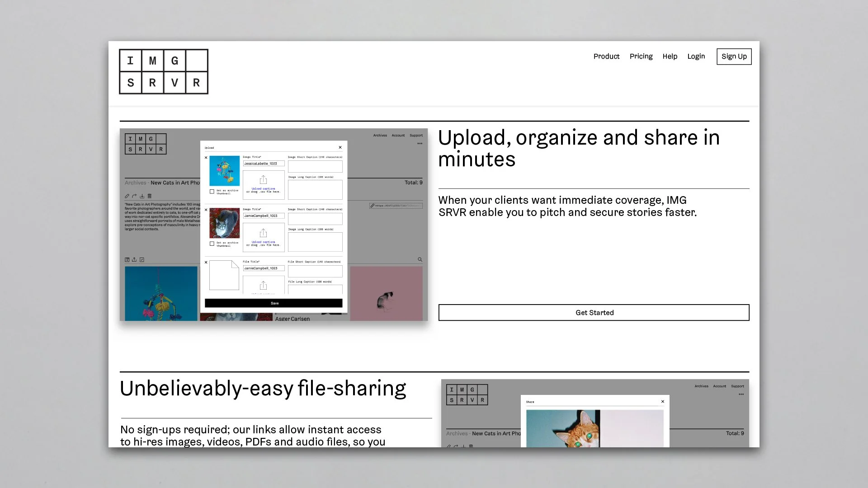Click the JessicaLabette_1023 image title field

pos(264,164)
